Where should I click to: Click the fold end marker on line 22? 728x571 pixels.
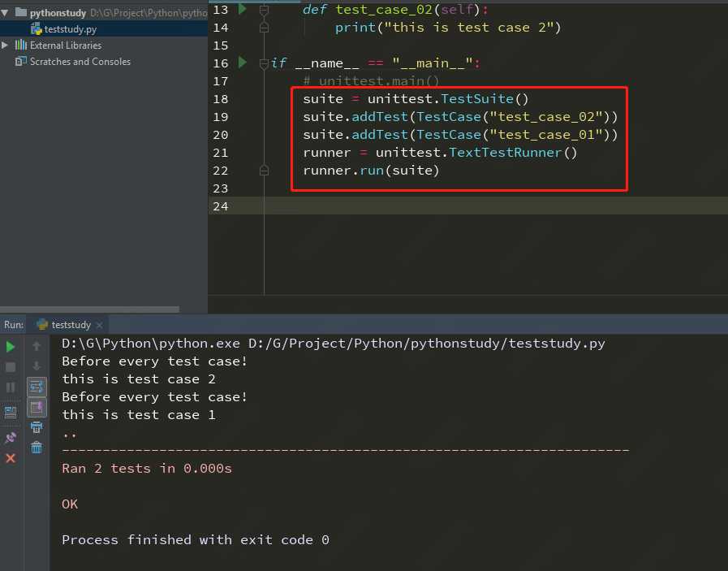click(x=264, y=171)
